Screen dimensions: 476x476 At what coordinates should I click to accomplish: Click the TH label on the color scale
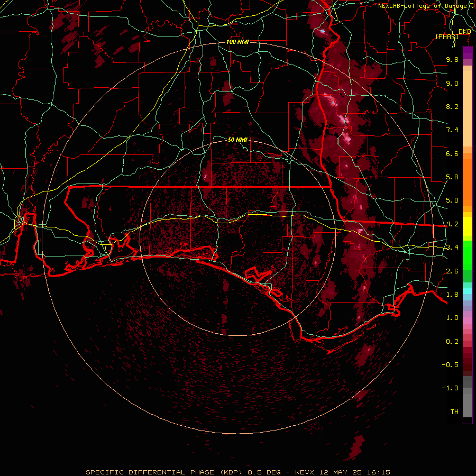454,412
